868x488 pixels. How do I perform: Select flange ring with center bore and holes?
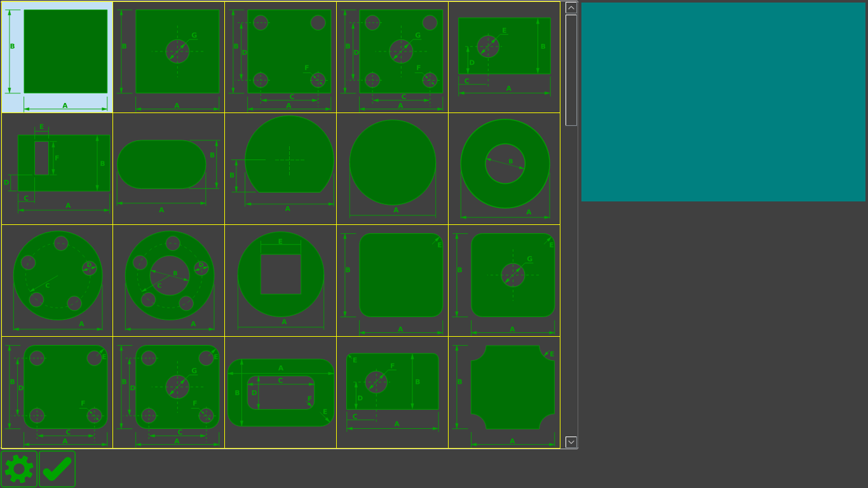[169, 281]
